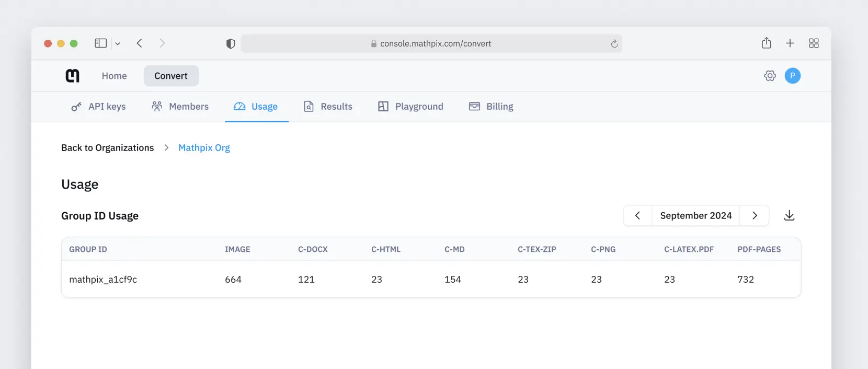Click the C-PNG column header
The width and height of the screenshot is (868, 369).
click(x=603, y=249)
